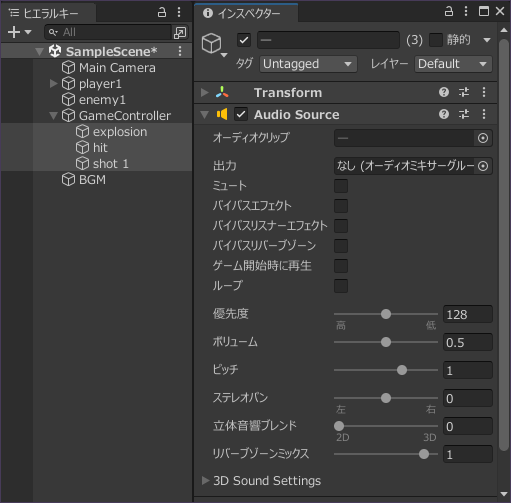Enable Play On Awake (ゲーム開始時に再生) checkbox

tap(341, 266)
